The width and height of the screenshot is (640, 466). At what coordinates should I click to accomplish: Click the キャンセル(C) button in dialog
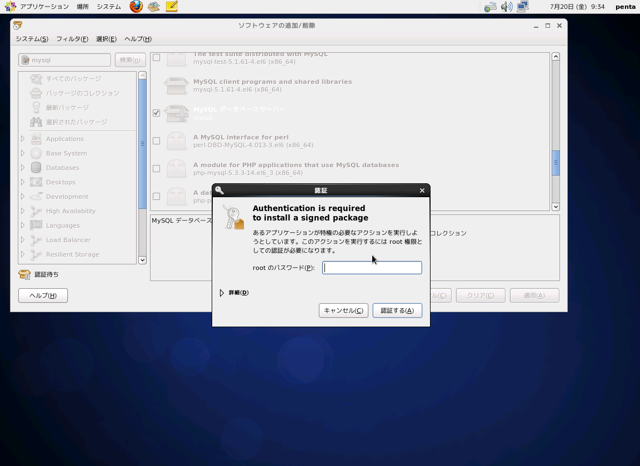click(x=343, y=311)
